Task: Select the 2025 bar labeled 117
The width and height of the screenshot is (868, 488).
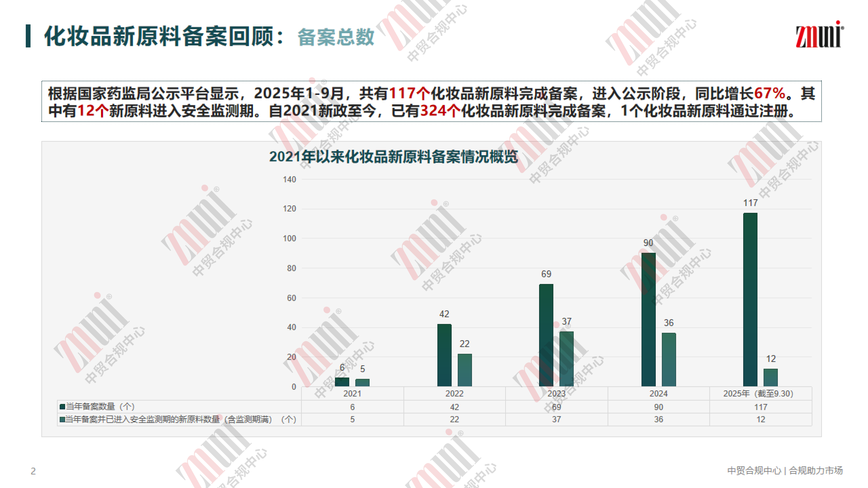Action: pos(750,300)
